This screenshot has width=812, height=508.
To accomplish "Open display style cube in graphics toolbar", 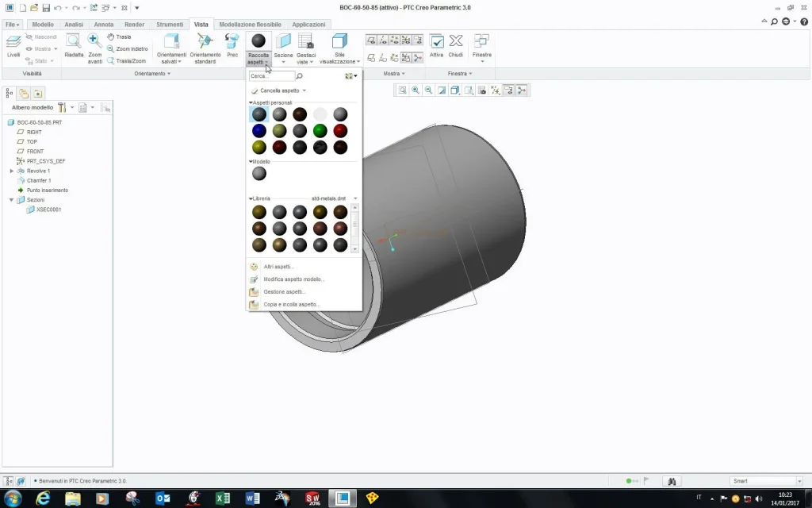I will [454, 90].
